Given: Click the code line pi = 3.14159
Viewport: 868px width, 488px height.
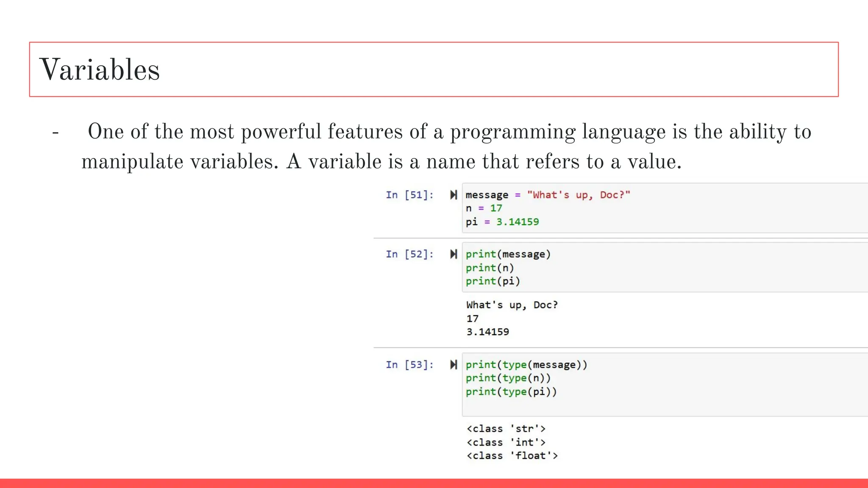Looking at the screenshot, I should 502,222.
